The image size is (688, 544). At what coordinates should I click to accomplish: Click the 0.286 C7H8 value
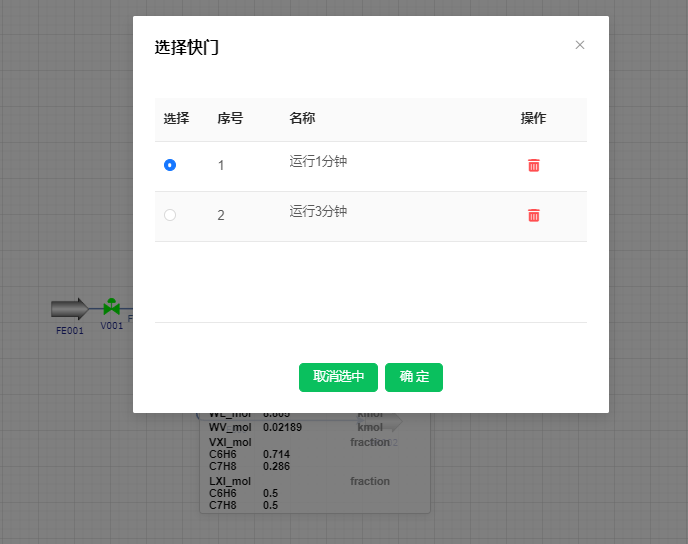tap(276, 466)
